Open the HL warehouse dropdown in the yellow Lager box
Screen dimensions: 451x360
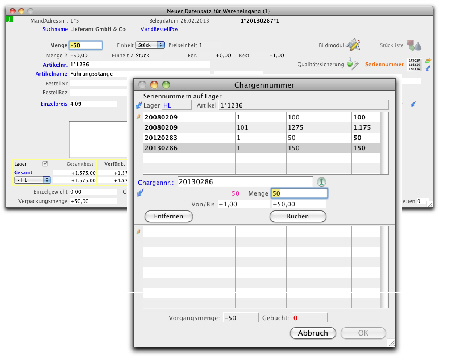click(32, 180)
